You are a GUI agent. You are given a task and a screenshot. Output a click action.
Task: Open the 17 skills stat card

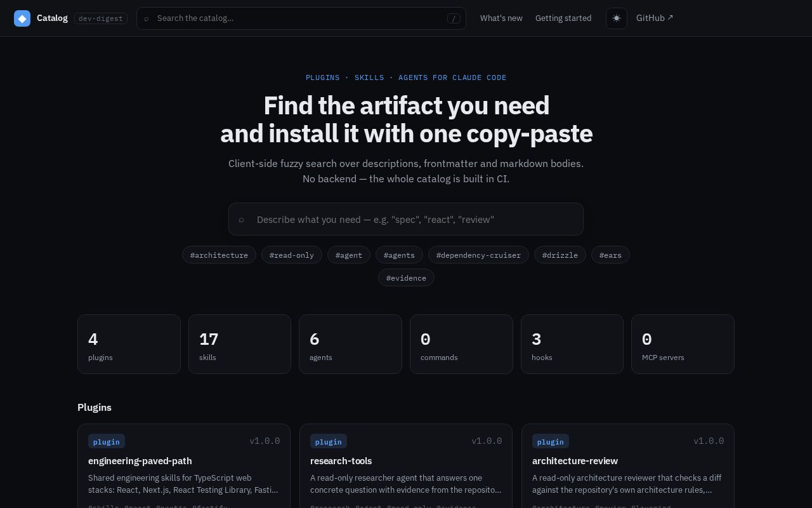(240, 344)
